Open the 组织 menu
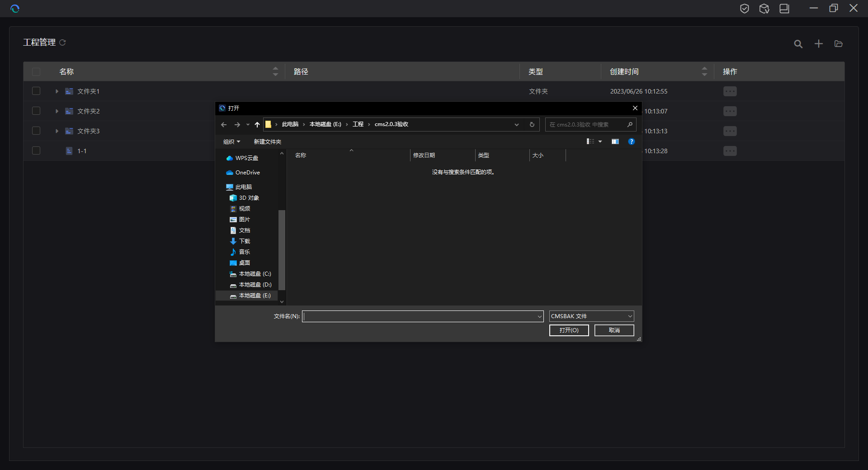The width and height of the screenshot is (868, 470). (x=231, y=142)
